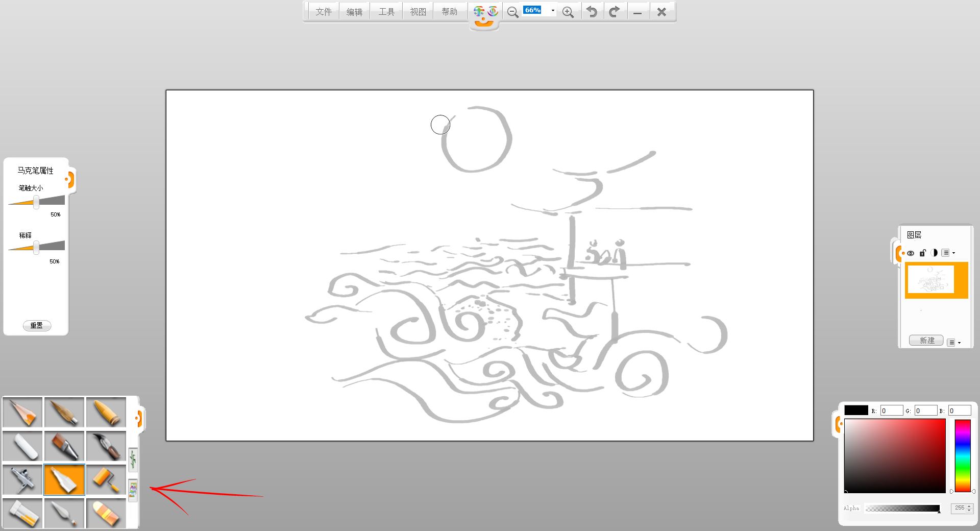Image resolution: width=980 pixels, height=531 pixels.
Task: Open the zoom percentage dropdown
Action: (x=553, y=11)
